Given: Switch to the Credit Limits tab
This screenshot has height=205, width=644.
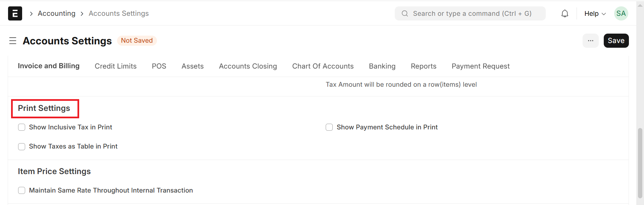Looking at the screenshot, I should [115, 66].
